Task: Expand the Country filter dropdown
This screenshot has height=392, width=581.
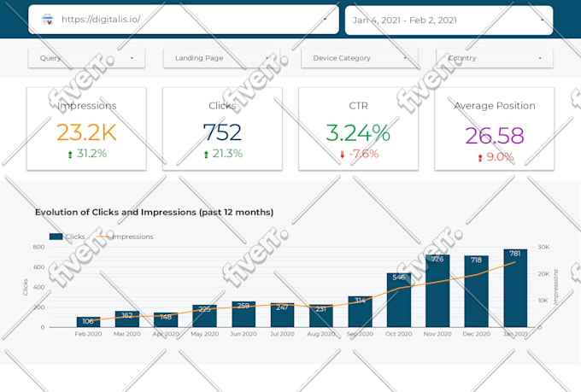Action: coord(495,58)
